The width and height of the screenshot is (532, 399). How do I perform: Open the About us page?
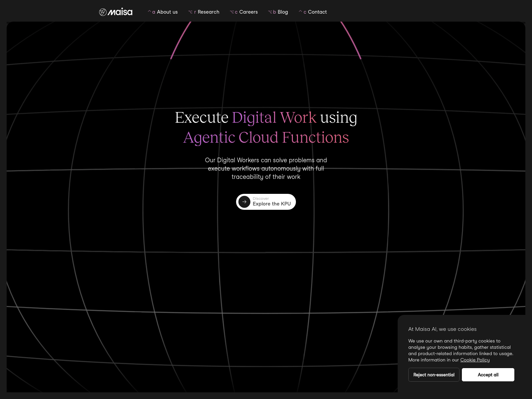pyautogui.click(x=167, y=12)
